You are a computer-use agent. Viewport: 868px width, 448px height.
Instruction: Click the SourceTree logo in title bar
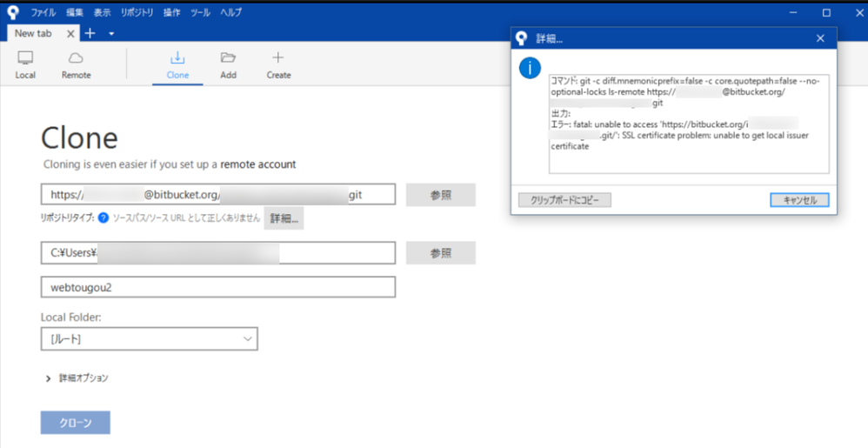click(11, 11)
